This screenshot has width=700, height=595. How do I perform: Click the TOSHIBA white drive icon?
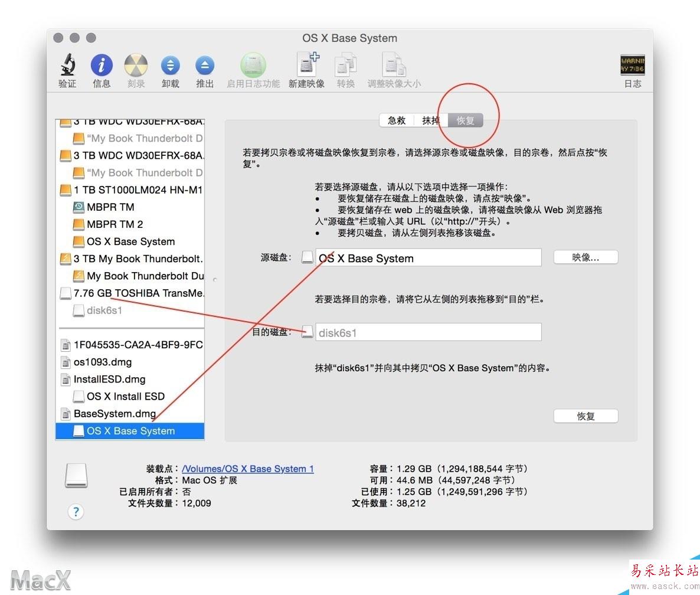click(66, 293)
